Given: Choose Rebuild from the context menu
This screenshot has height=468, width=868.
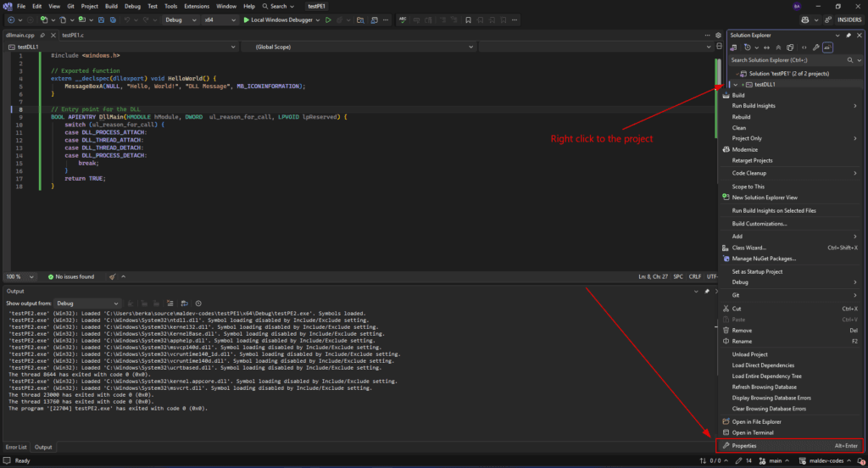Looking at the screenshot, I should click(x=741, y=117).
